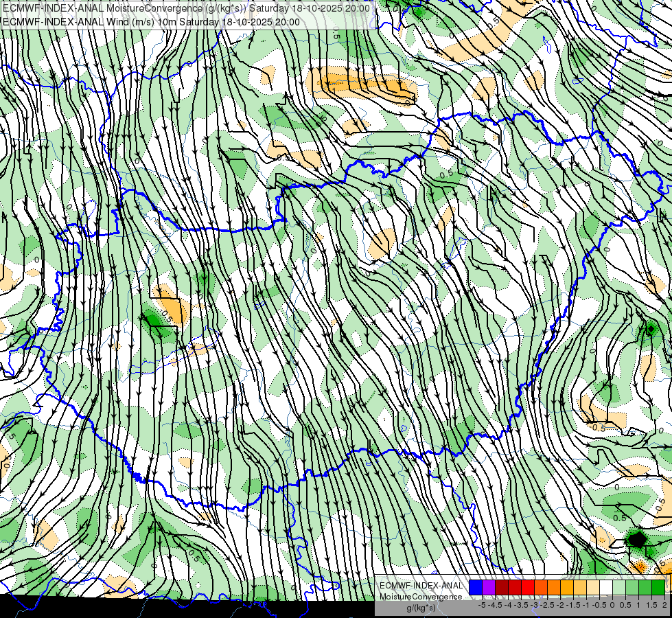Viewport: 672px width, 618px height.
Task: Click the Wind (m/s) 10m title line
Action: [151, 22]
